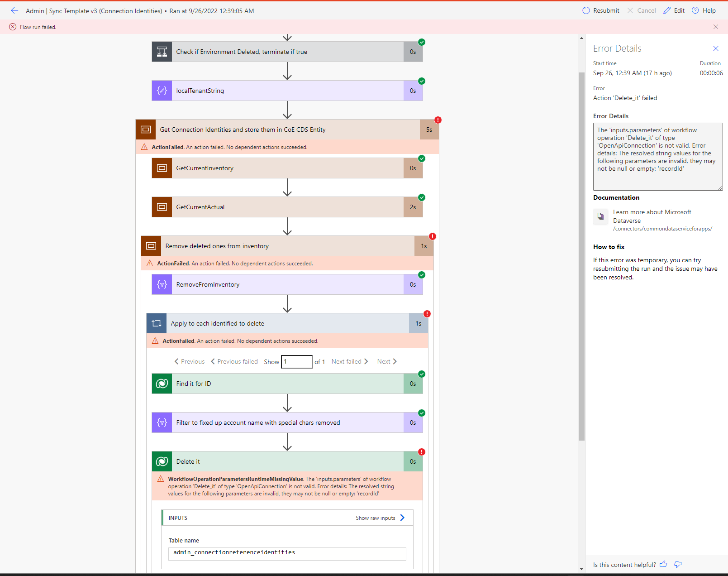Click the red error badge on Delete it

point(421,452)
